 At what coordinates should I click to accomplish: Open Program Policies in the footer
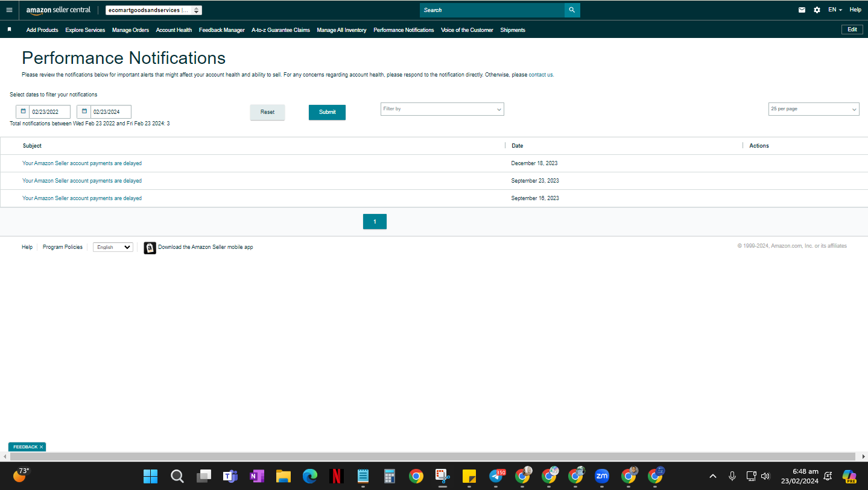pyautogui.click(x=63, y=247)
